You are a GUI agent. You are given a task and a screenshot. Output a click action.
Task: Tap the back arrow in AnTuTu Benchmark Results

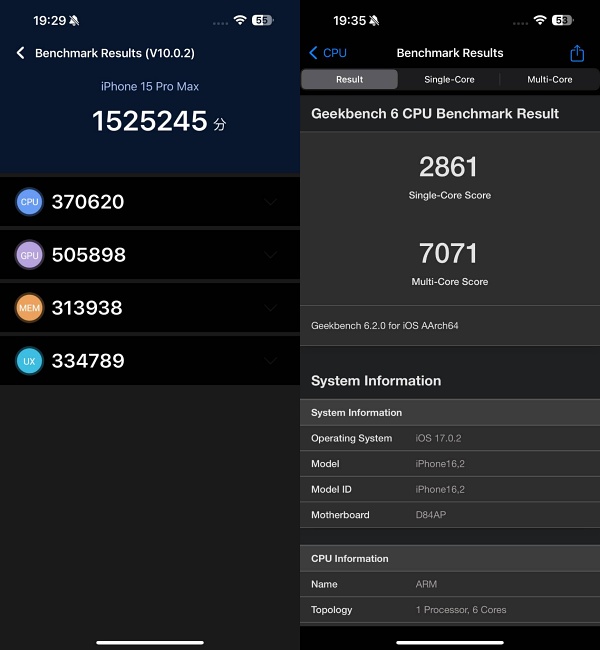click(20, 53)
